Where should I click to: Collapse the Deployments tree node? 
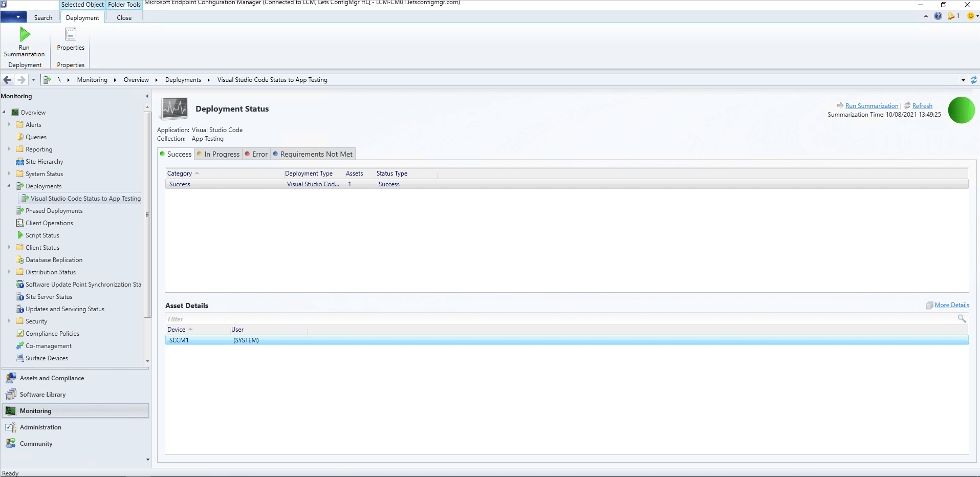[9, 186]
